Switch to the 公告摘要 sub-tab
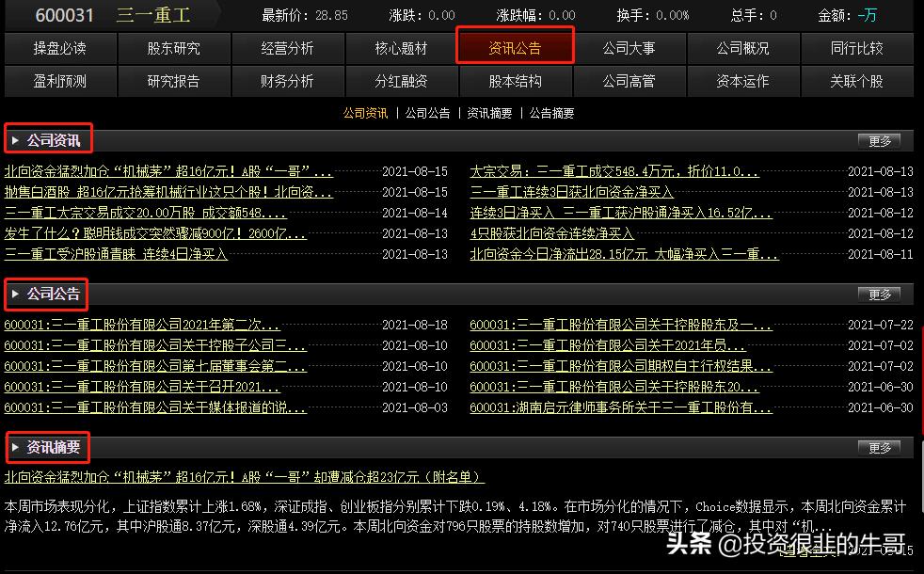The height and width of the screenshot is (574, 924). pyautogui.click(x=551, y=112)
